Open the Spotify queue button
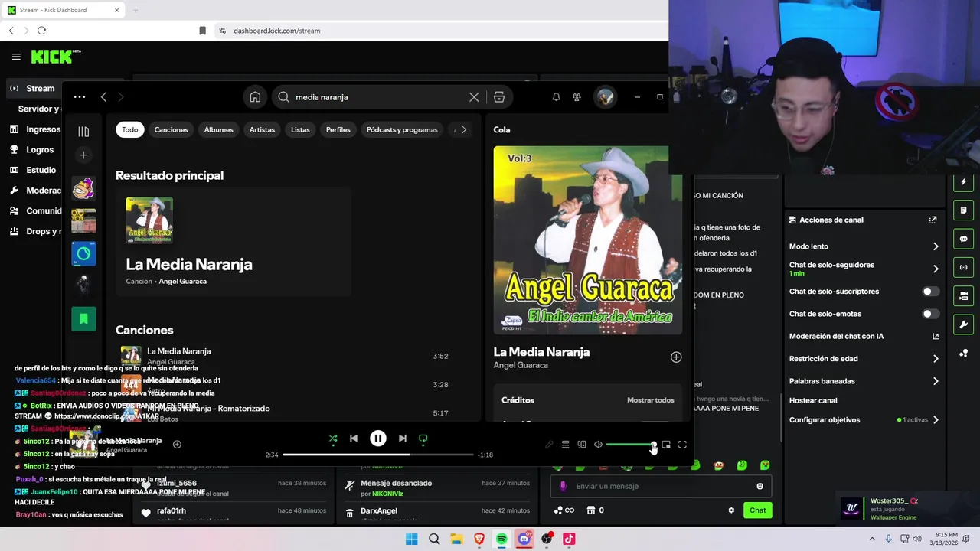This screenshot has width=980, height=551. coord(565,445)
